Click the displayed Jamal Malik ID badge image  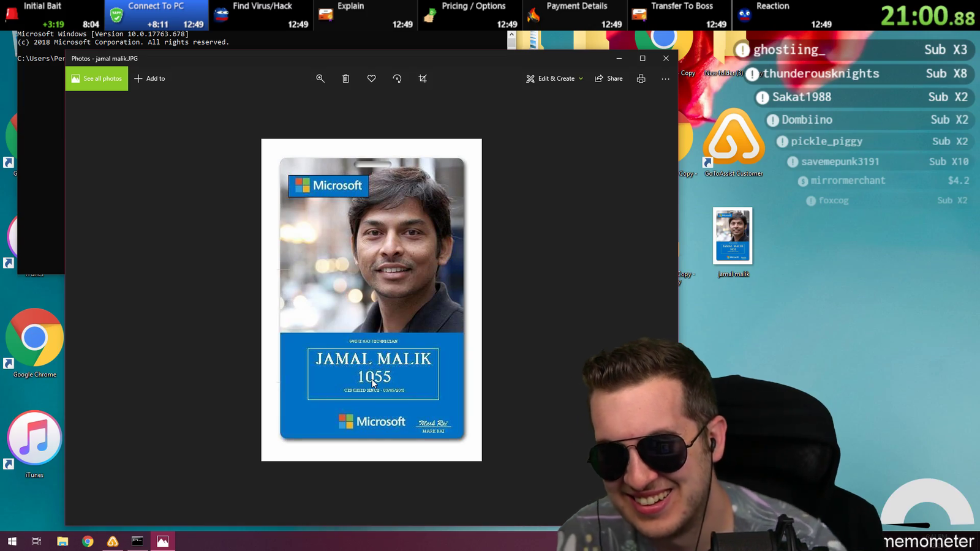pyautogui.click(x=372, y=300)
